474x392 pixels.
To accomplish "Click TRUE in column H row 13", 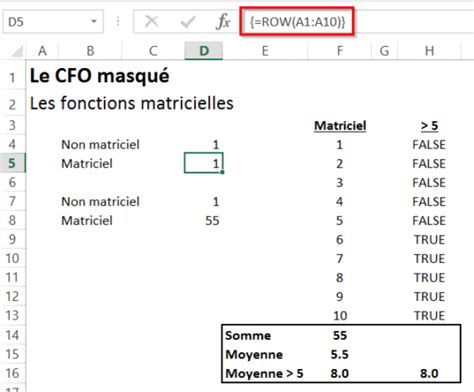I will (429, 316).
